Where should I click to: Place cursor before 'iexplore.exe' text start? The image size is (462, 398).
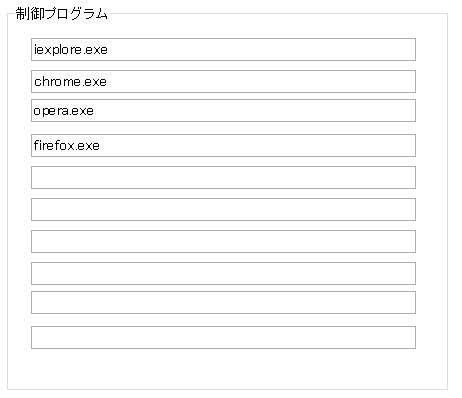point(34,50)
